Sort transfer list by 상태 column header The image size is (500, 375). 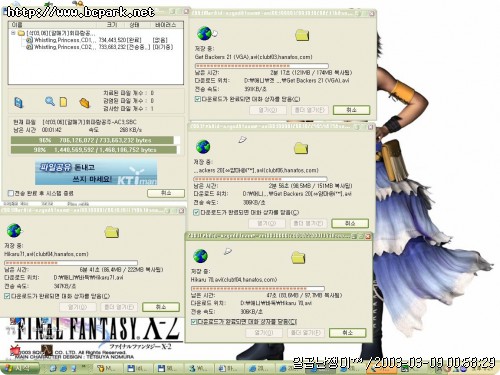tap(134, 25)
